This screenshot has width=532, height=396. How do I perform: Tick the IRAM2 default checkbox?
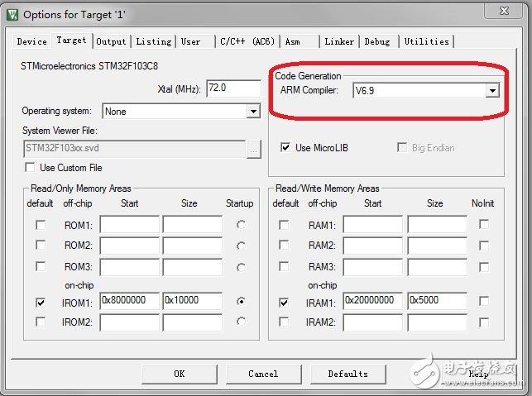[x=284, y=322]
